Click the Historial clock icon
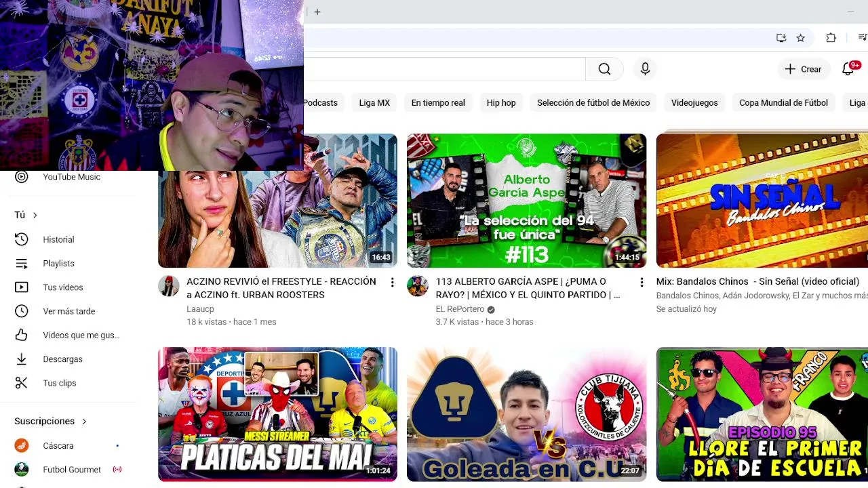The width and height of the screenshot is (868, 488). coord(22,239)
